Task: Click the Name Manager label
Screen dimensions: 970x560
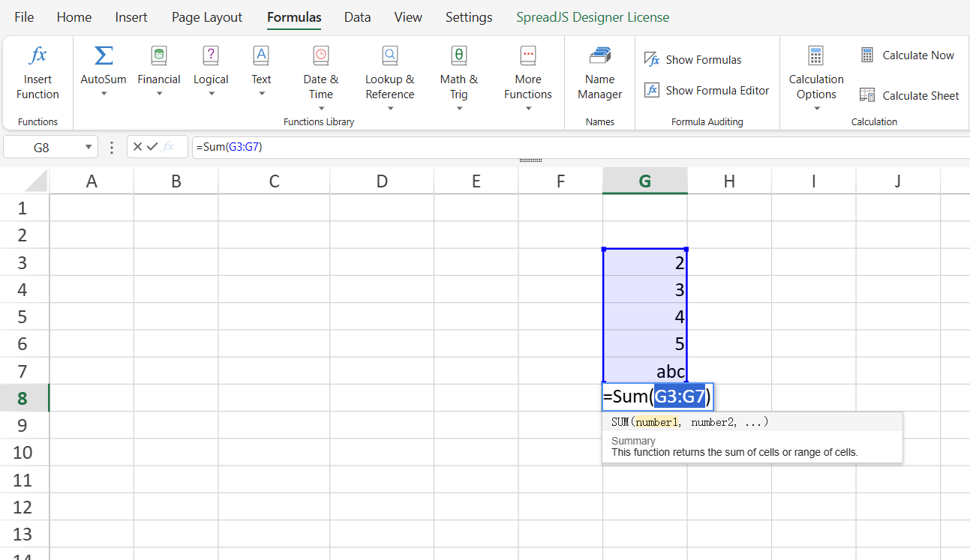Action: [x=600, y=87]
